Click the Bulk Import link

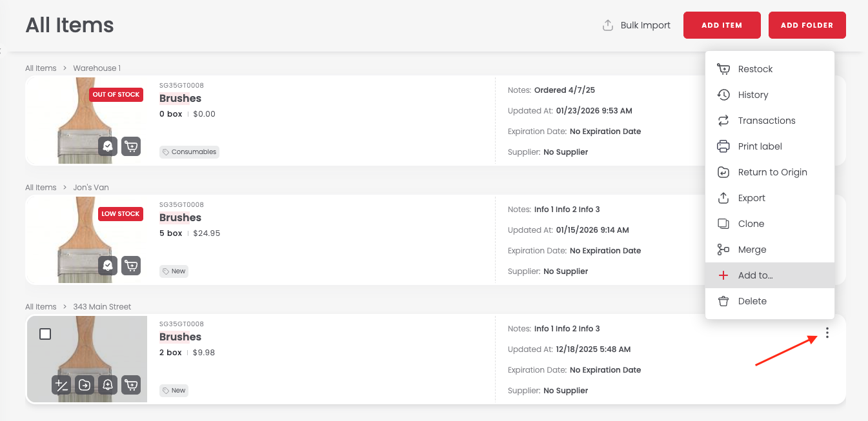point(636,25)
